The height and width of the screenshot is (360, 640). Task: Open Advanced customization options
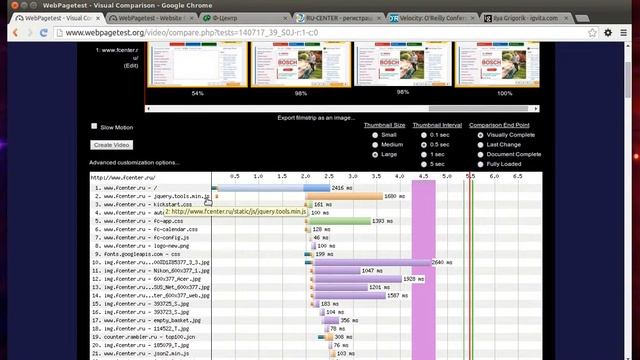pos(134,162)
